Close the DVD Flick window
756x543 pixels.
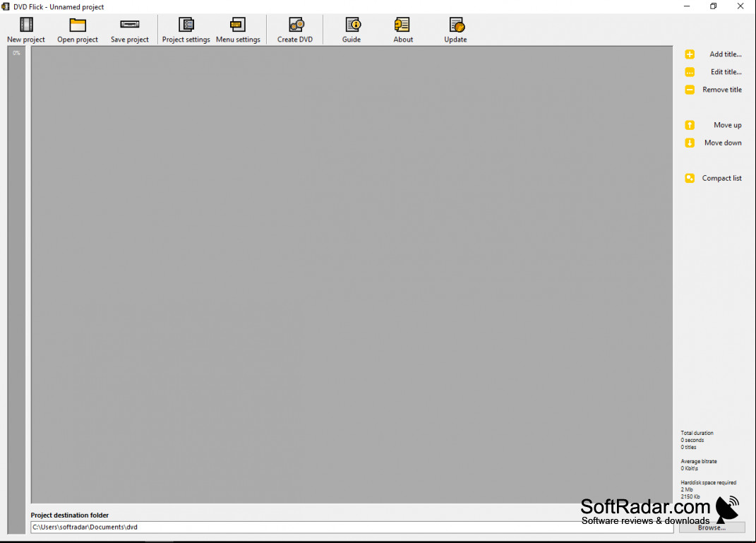pyautogui.click(x=740, y=6)
